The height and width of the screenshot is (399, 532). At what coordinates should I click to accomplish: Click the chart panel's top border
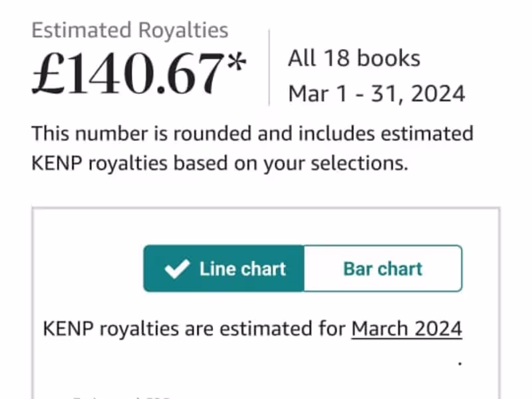pyautogui.click(x=266, y=208)
